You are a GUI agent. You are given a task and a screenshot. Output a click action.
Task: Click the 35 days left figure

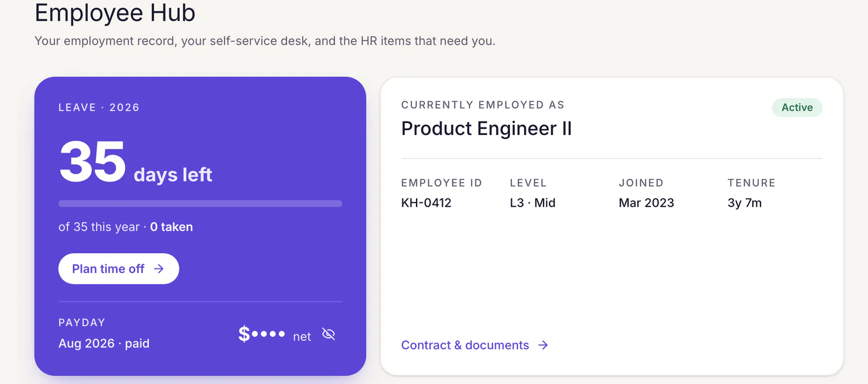click(136, 162)
